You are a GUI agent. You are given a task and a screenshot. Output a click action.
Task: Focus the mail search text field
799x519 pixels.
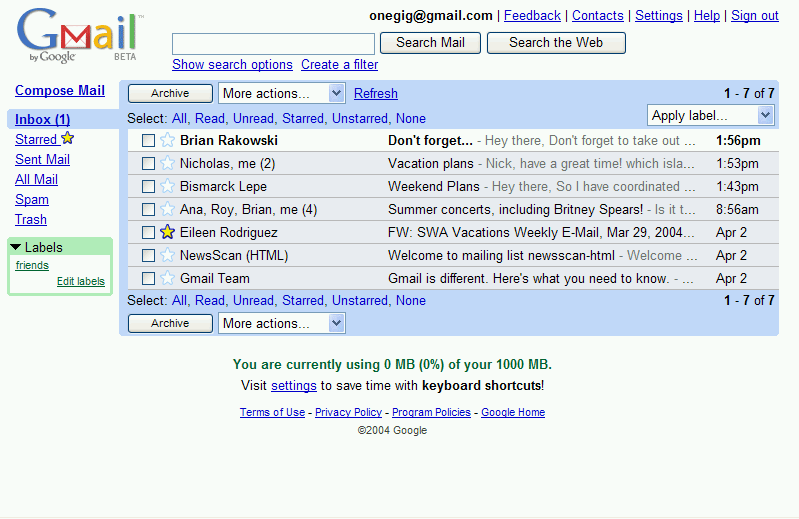tap(273, 43)
